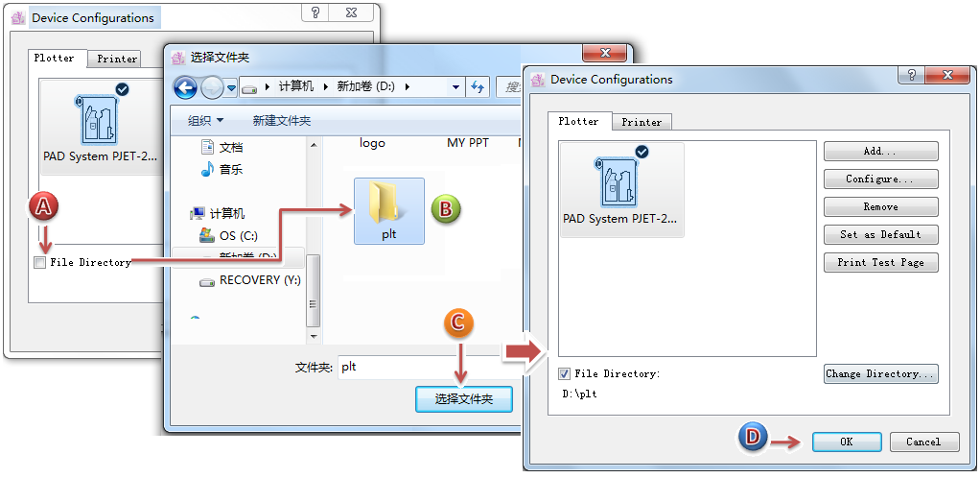Select the RECOVERY (Y:) drive
Image resolution: width=980 pixels, height=478 pixels.
(x=259, y=280)
